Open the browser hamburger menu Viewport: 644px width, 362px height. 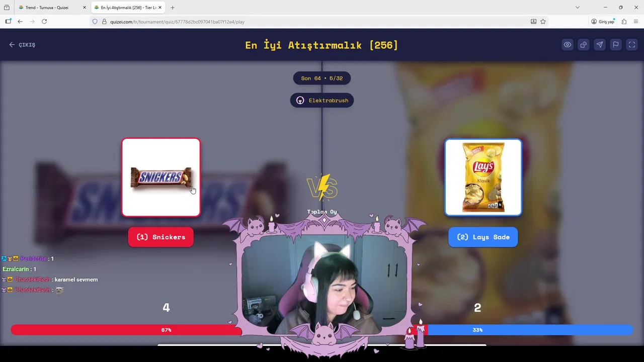636,22
